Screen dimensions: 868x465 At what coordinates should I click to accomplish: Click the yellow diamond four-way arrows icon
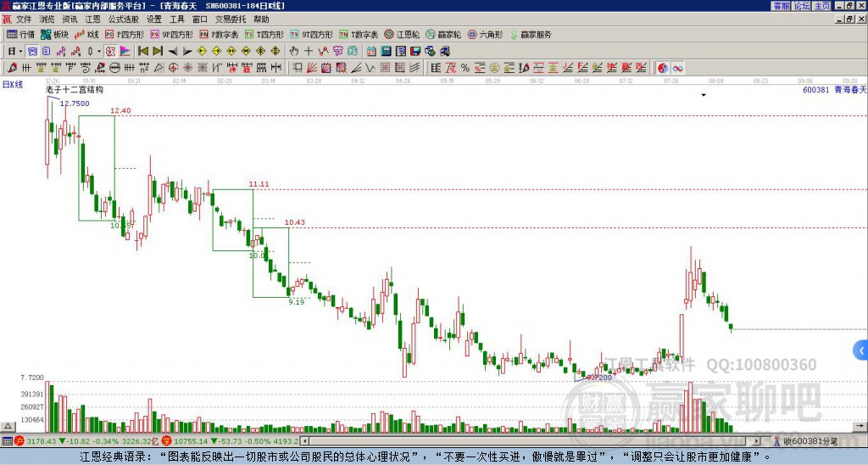[275, 52]
